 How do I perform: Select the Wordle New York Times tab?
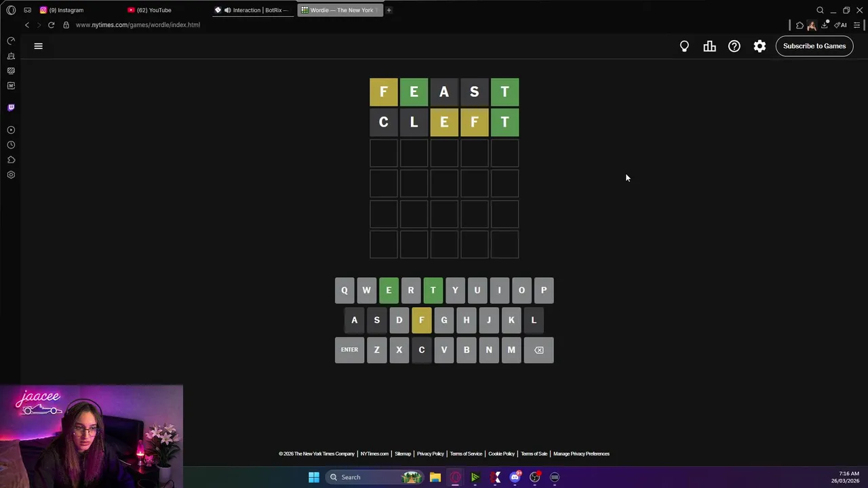click(340, 10)
